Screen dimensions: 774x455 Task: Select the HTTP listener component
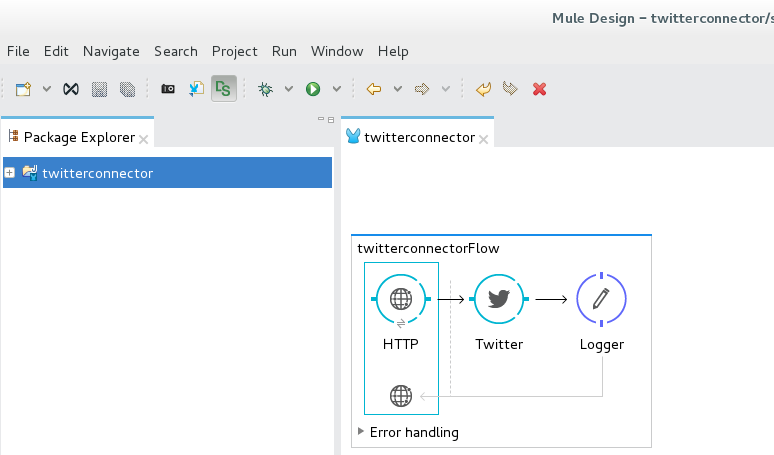coord(401,299)
